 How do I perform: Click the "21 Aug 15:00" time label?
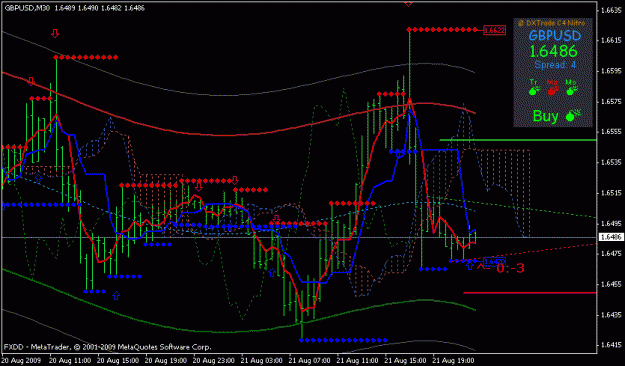[405, 360]
